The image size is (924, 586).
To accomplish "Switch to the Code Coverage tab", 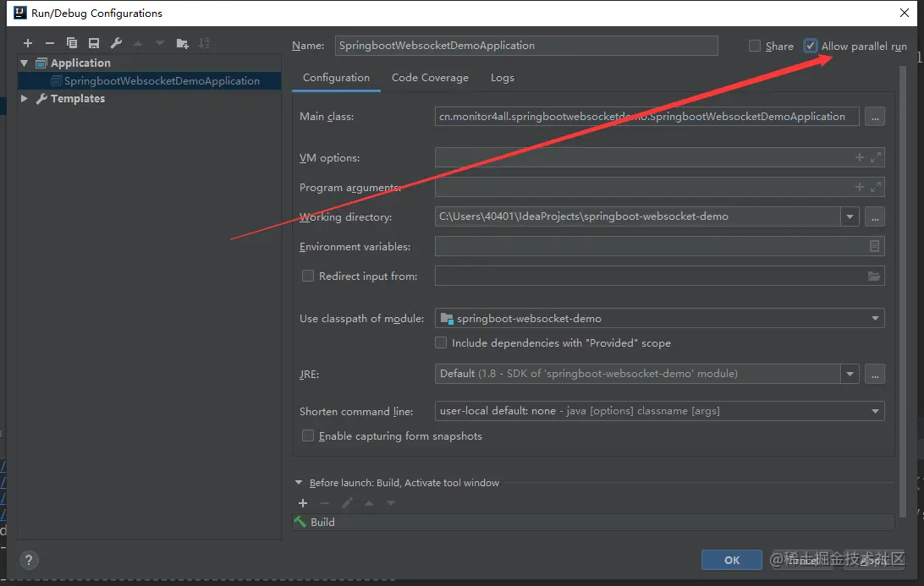I will [430, 78].
